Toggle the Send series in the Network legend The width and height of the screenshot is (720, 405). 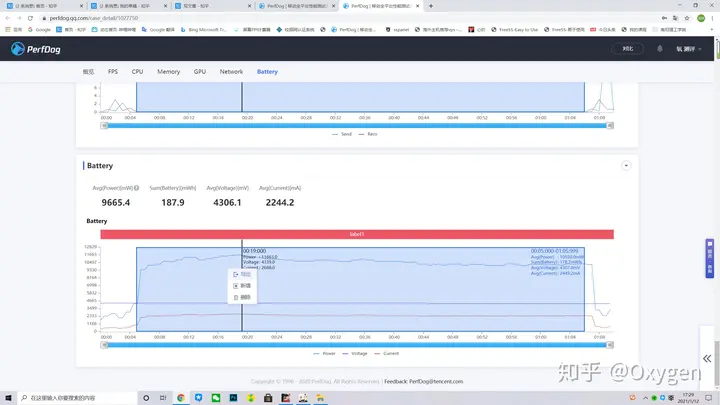[342, 134]
